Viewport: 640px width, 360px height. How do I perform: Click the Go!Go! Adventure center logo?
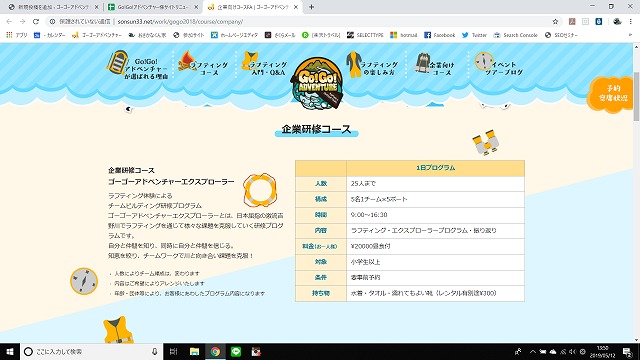click(317, 84)
